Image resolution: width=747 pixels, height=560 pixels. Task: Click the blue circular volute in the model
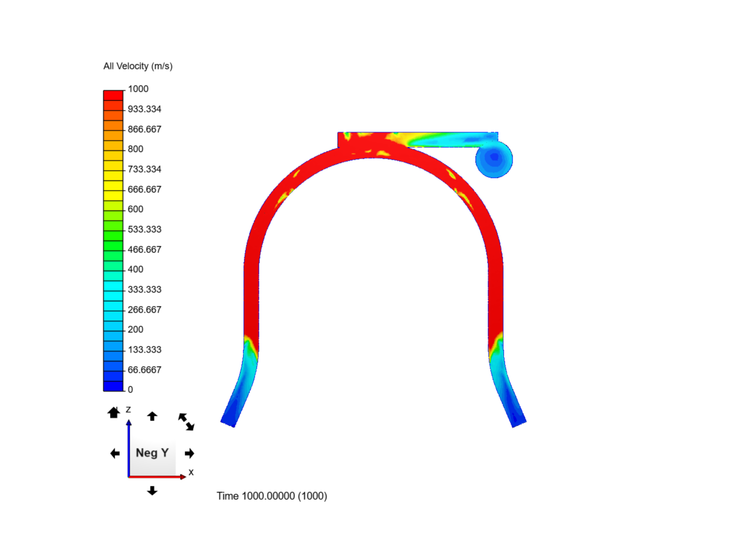point(494,159)
